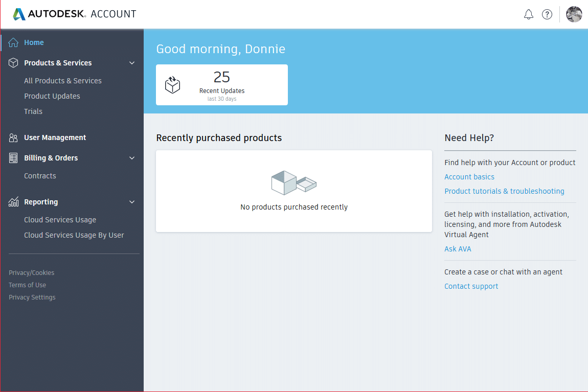The image size is (588, 392).
Task: Click the 'AUTODESK ACCOUNT' header title
Action: point(82,14)
